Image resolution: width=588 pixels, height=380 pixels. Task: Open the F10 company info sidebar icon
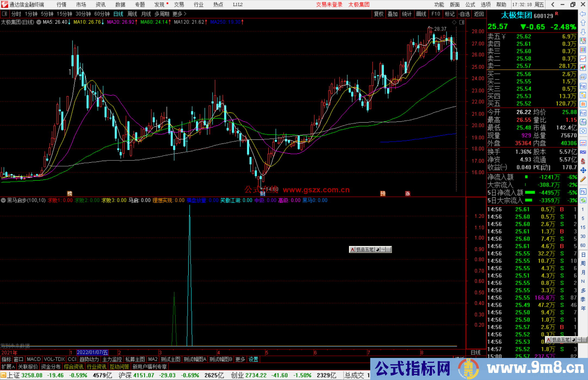click(583, 86)
